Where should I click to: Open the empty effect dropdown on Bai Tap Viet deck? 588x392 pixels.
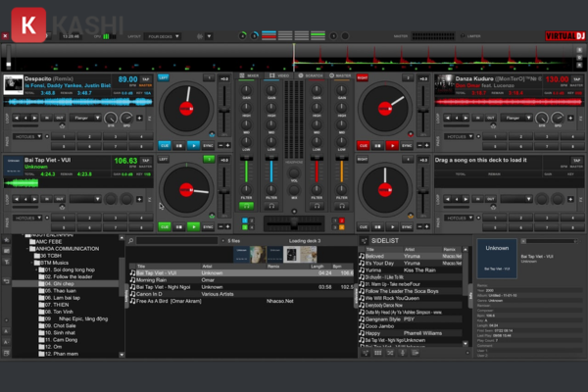point(86,199)
